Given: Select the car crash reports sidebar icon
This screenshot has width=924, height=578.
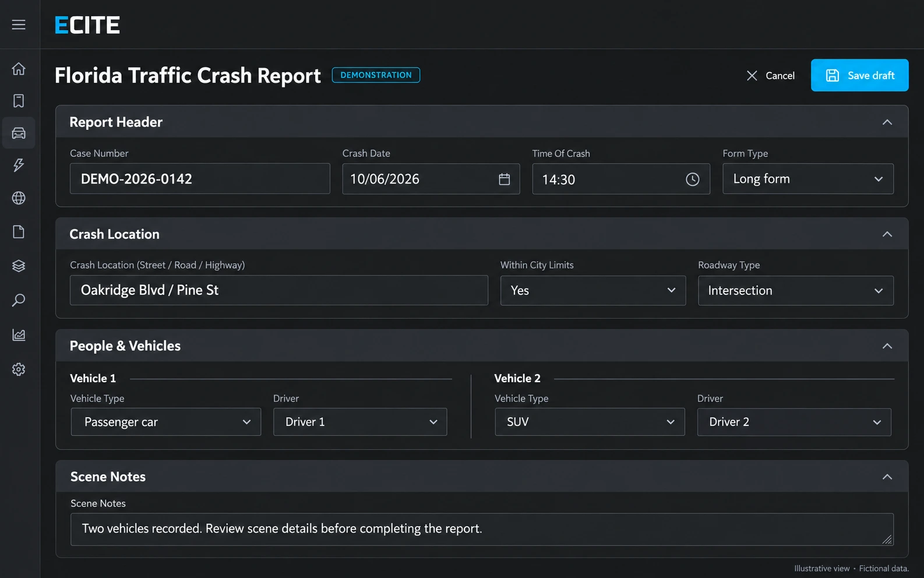Looking at the screenshot, I should click(19, 133).
